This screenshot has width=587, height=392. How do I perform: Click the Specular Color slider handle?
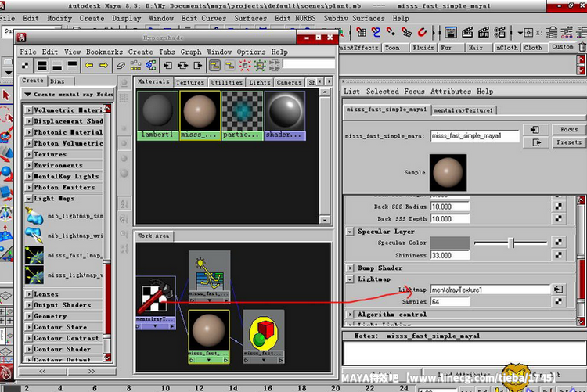pos(512,243)
